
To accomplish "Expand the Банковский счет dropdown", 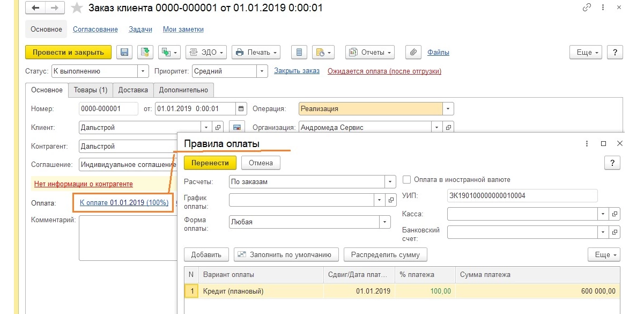I will click(x=604, y=232).
